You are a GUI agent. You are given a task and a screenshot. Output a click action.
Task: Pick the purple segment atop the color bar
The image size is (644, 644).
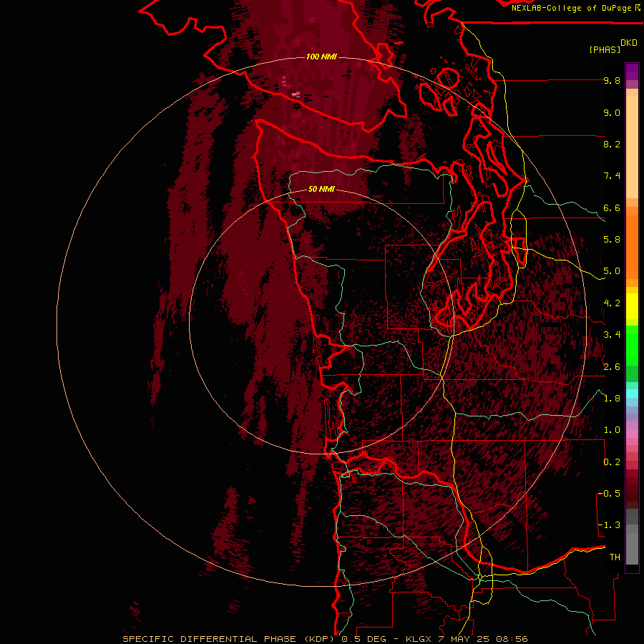point(632,72)
